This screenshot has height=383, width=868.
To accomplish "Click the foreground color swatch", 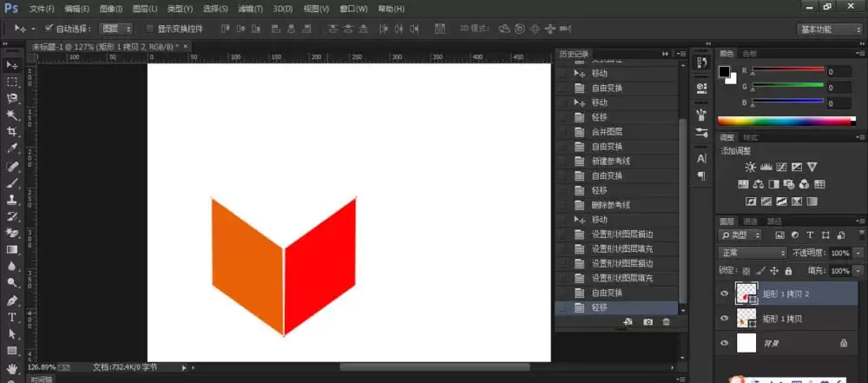I will click(x=724, y=71).
